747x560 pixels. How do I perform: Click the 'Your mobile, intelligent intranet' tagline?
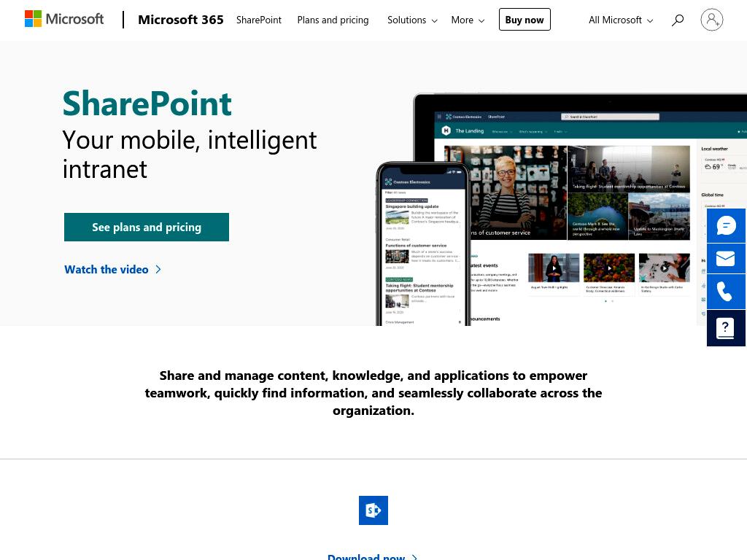pos(190,155)
